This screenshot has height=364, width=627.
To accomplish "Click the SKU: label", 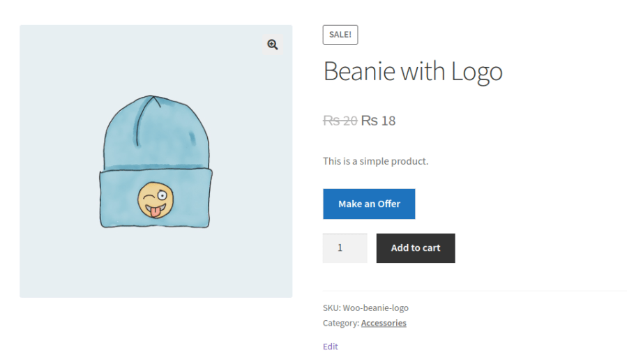I will click(331, 308).
